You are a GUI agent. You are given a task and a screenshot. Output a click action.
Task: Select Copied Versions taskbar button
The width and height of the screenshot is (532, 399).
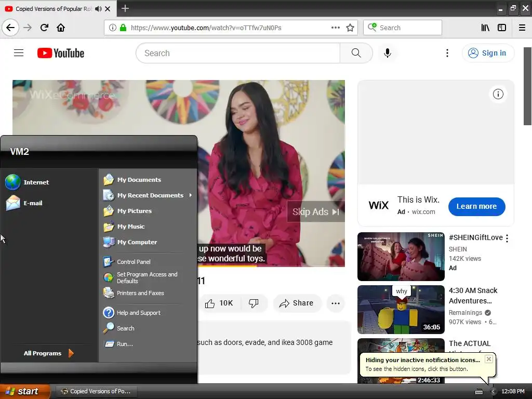(96, 391)
